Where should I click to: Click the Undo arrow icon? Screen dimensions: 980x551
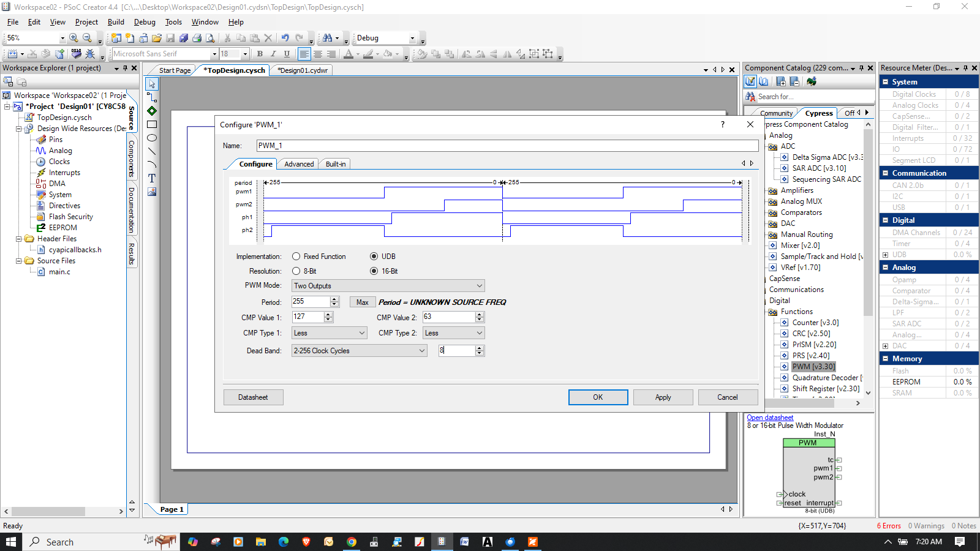pyautogui.click(x=285, y=38)
